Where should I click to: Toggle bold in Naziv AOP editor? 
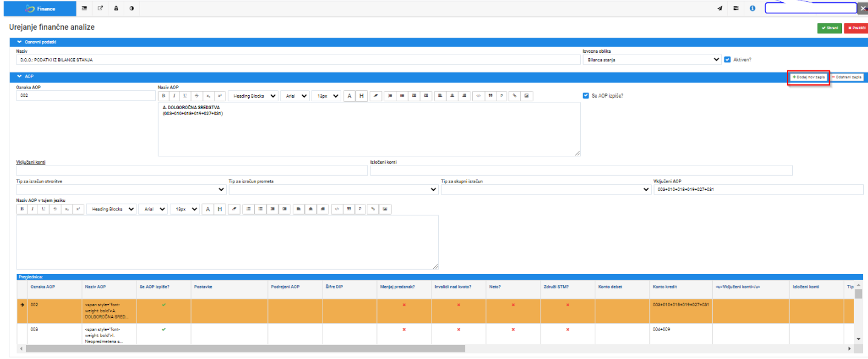tap(164, 96)
